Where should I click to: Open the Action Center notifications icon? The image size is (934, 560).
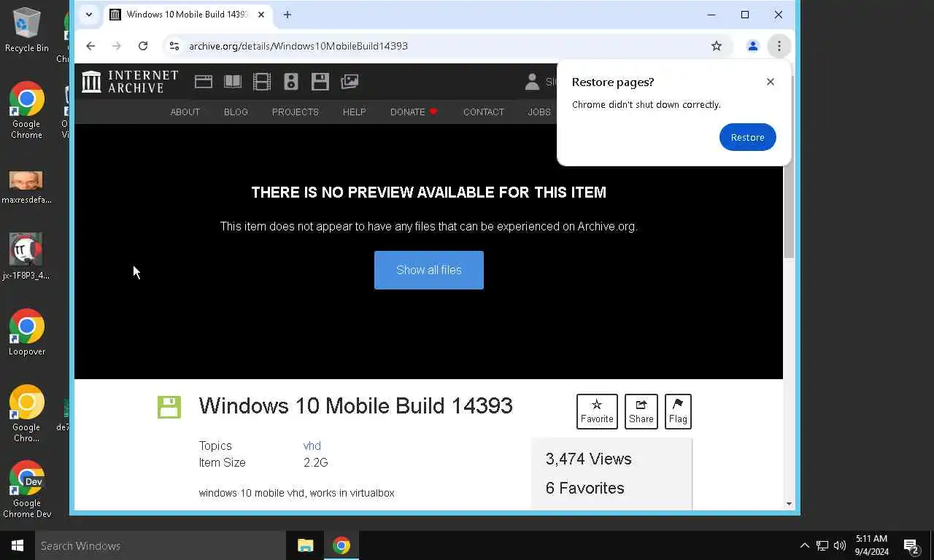click(911, 545)
